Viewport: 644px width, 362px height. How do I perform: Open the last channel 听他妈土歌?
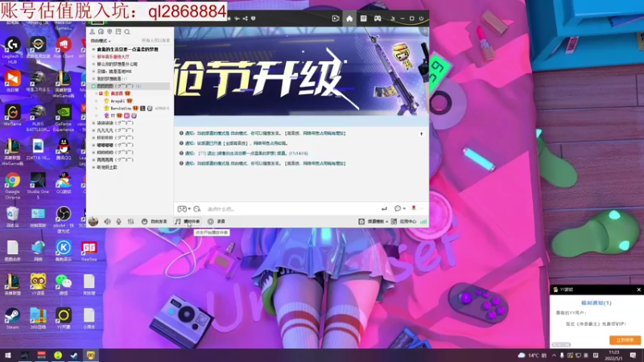[107, 167]
